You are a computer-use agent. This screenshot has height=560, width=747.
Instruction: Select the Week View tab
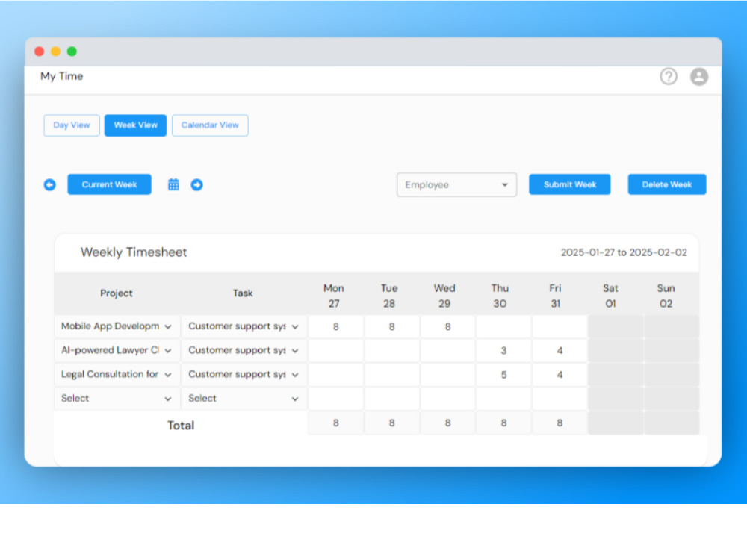pyautogui.click(x=136, y=125)
